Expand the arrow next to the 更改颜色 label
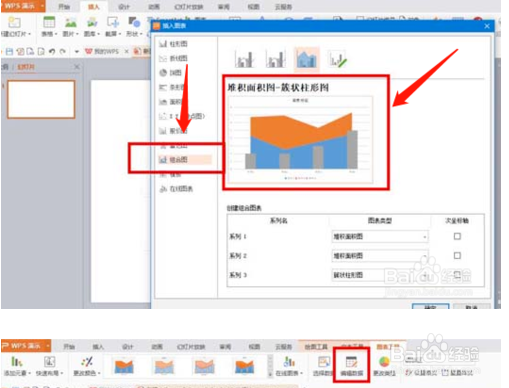Screen dimensions: 509x388 point(99,373)
